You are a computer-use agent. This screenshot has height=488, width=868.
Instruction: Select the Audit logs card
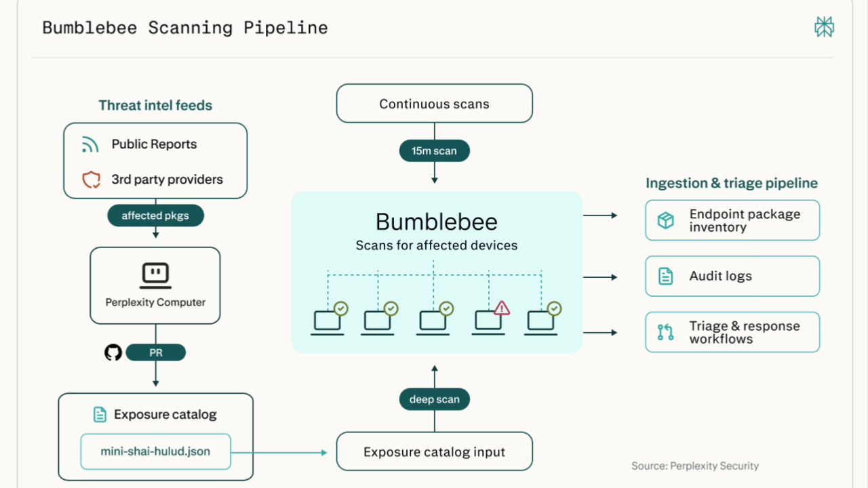[732, 276]
